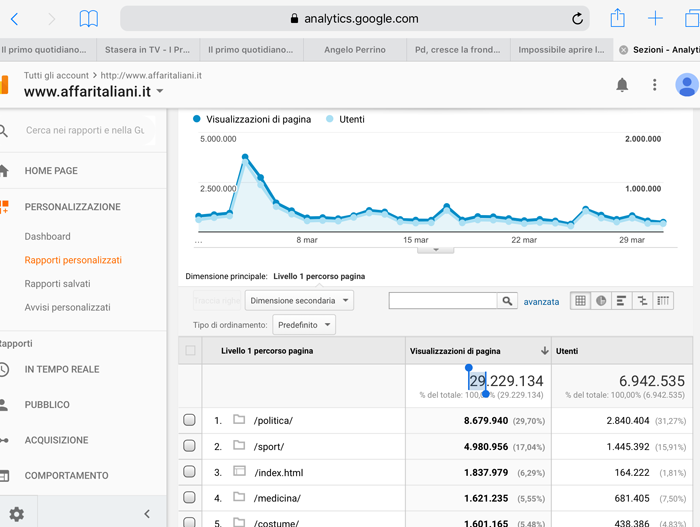Open the /index.html page row

point(279,473)
